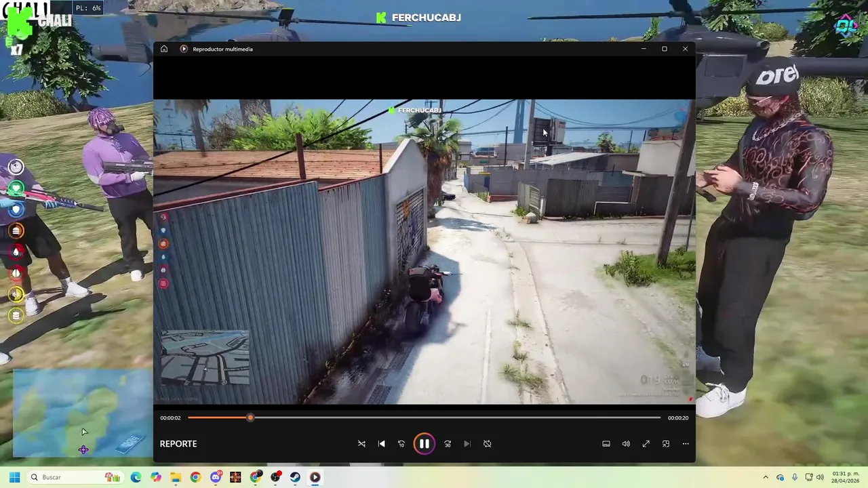Click the microphone tray icon
The width and height of the screenshot is (868, 488).
point(795,477)
